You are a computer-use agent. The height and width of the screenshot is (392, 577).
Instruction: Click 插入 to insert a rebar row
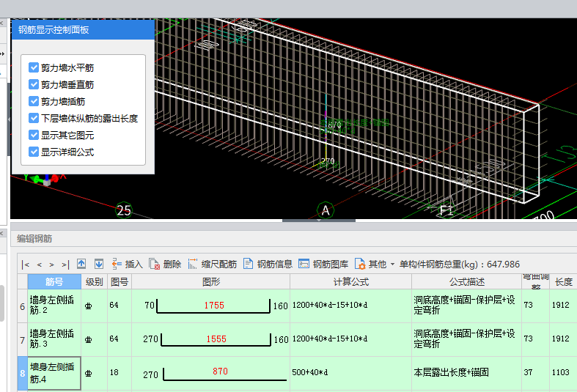click(128, 264)
